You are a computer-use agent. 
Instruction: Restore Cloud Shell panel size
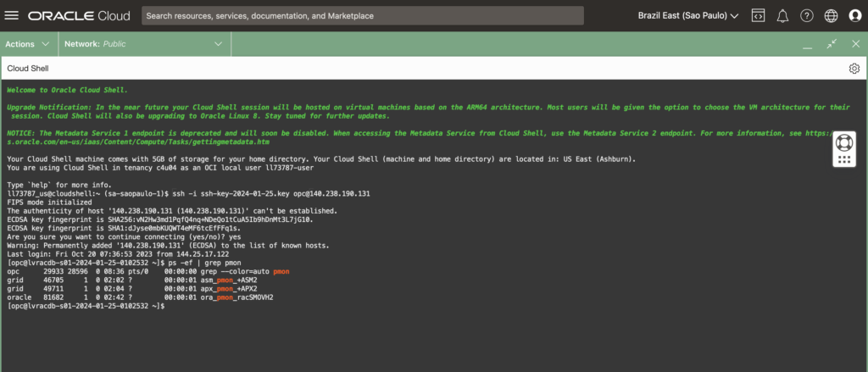click(831, 43)
